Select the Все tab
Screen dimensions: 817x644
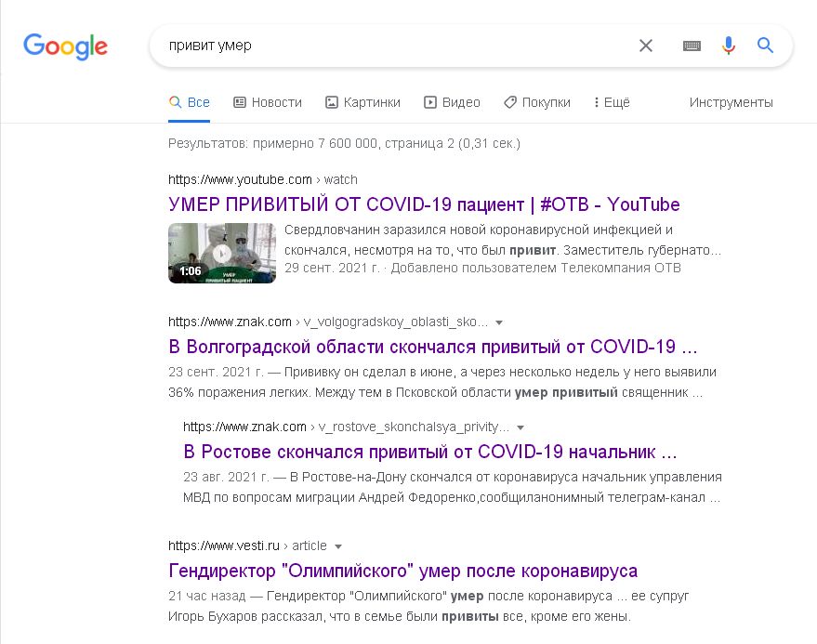(189, 102)
